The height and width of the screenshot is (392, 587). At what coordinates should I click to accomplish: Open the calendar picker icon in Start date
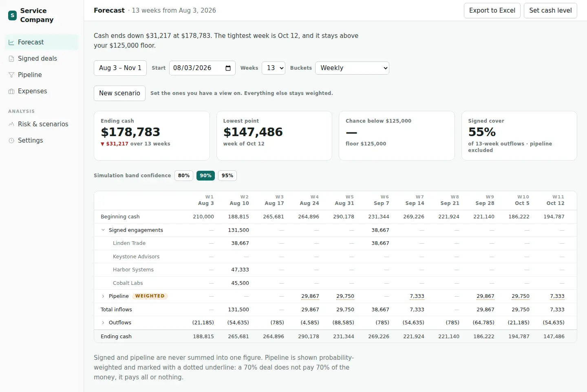click(x=228, y=68)
